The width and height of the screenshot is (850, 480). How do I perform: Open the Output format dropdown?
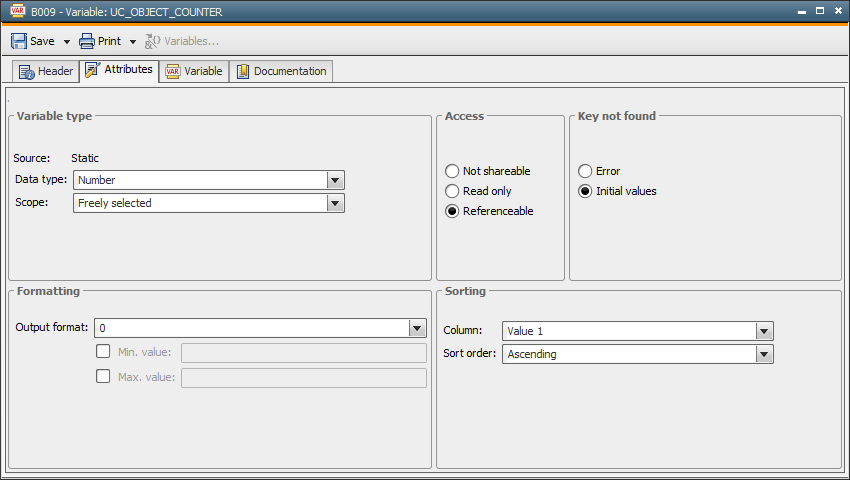pos(418,328)
